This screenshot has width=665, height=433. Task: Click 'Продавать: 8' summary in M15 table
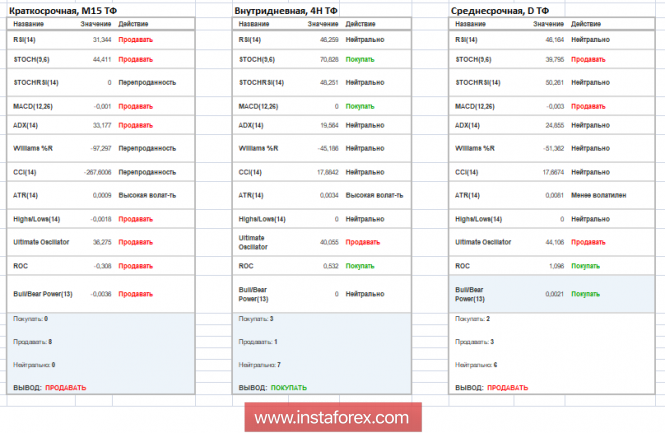coord(33,342)
